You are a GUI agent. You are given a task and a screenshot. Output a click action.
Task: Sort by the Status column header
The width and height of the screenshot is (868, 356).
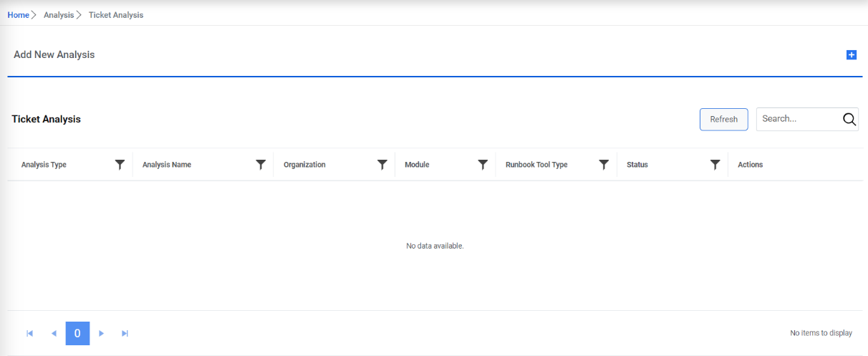pyautogui.click(x=637, y=165)
